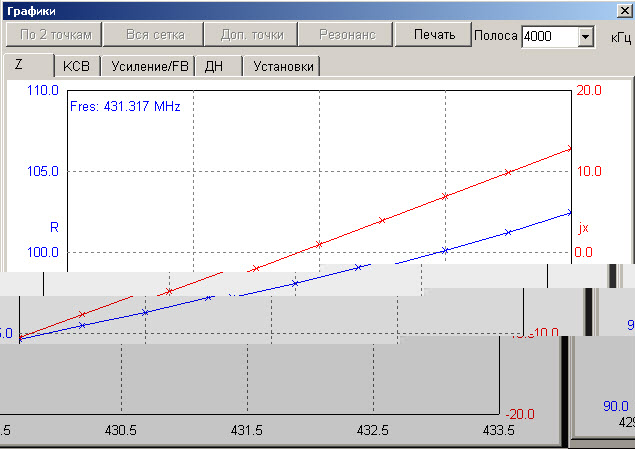Print the graph with 'Печать'
Image resolution: width=635 pixels, height=449 pixels.
pyautogui.click(x=427, y=34)
